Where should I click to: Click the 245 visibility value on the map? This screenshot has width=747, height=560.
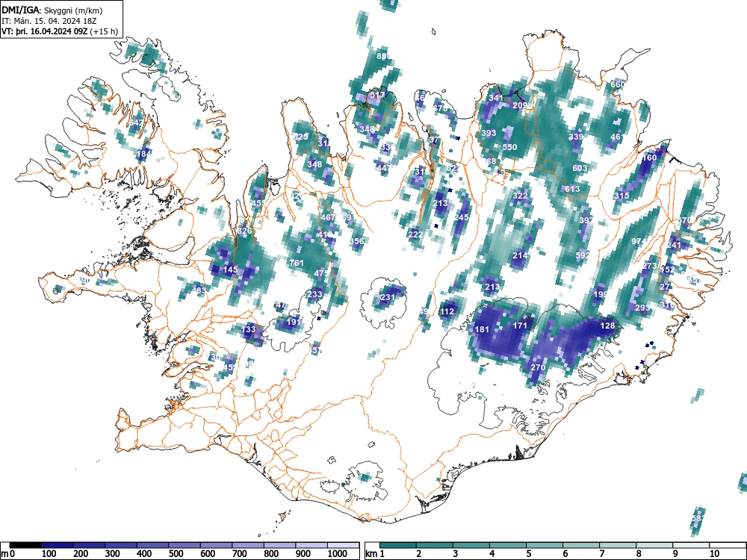(461, 217)
